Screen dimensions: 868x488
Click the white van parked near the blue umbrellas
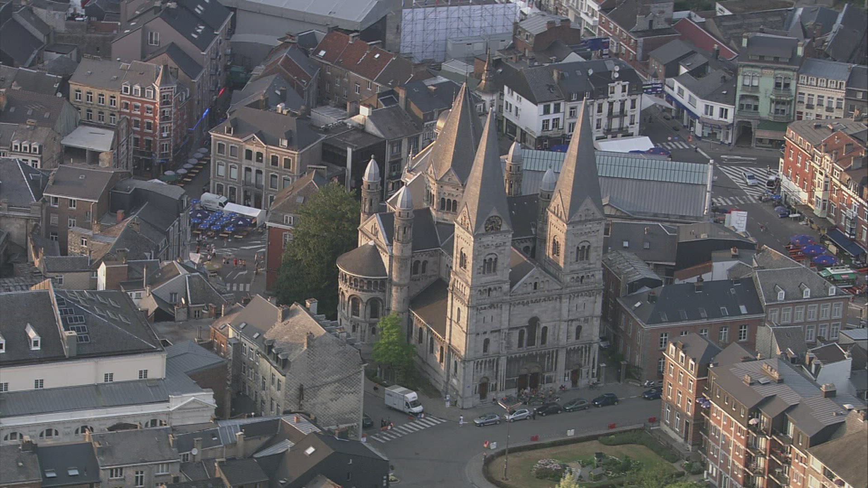[x=213, y=201]
